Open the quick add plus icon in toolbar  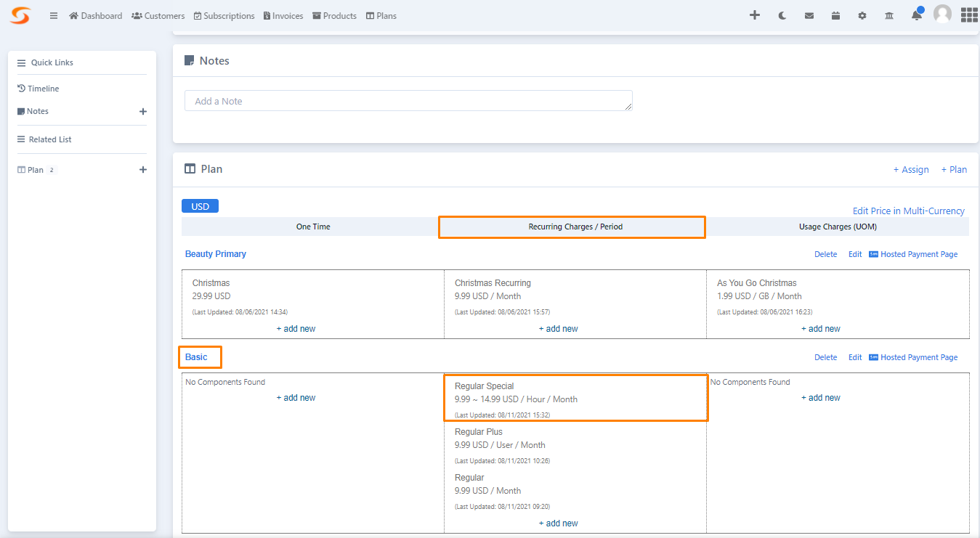[x=754, y=15]
